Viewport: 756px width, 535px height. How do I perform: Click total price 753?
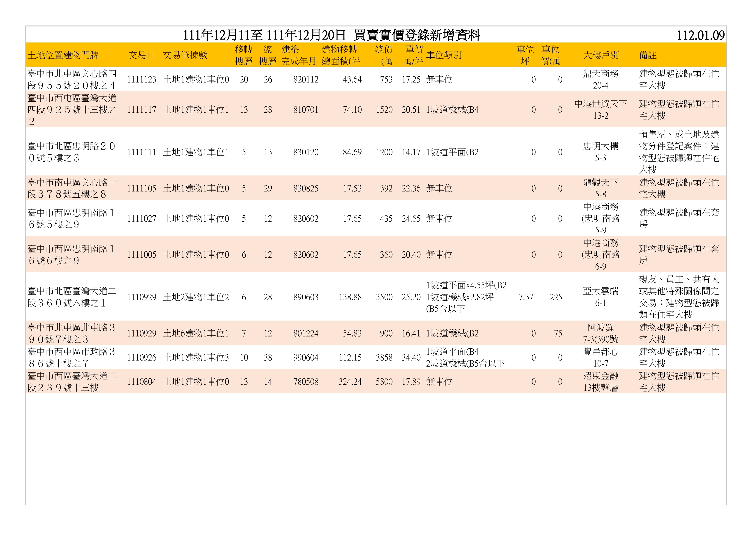[x=386, y=79]
